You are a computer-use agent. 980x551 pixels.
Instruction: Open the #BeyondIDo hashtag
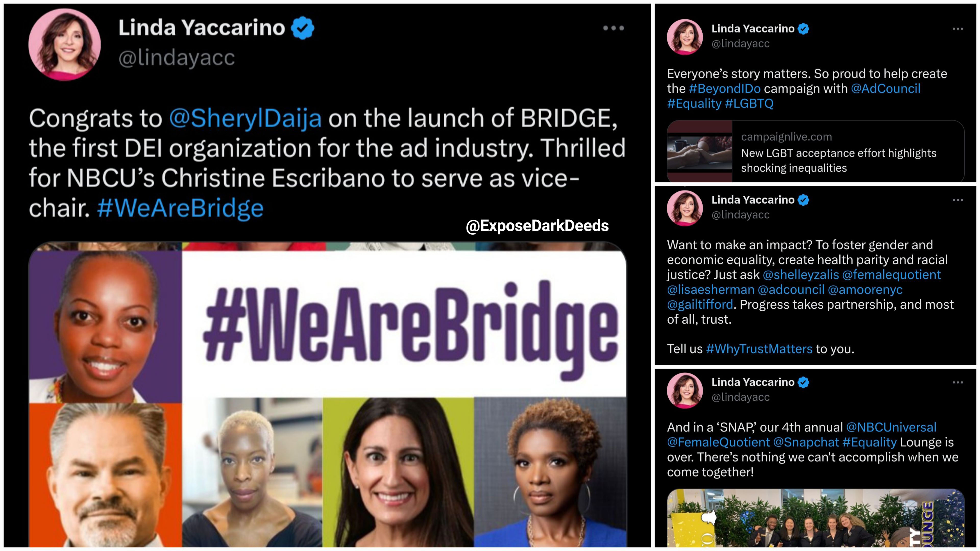[725, 89]
